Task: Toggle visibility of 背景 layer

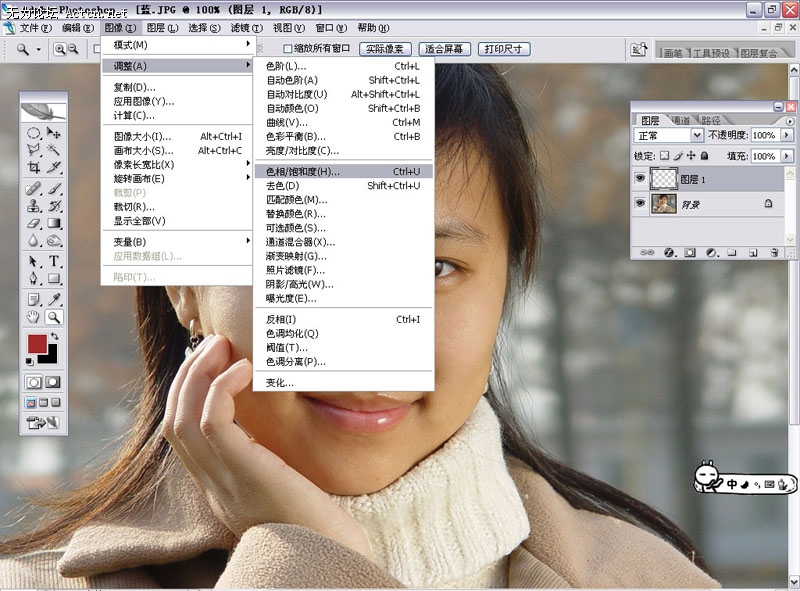Action: 640,203
